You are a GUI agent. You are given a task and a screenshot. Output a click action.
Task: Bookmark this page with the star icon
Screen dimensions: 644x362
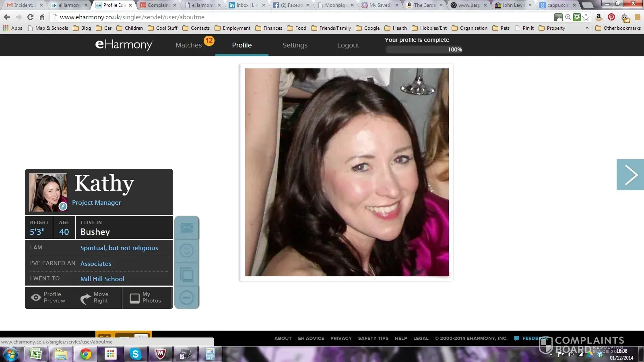586,17
